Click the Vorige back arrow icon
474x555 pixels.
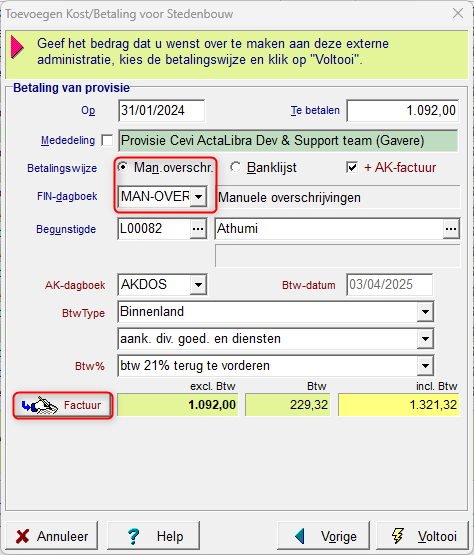(x=300, y=536)
